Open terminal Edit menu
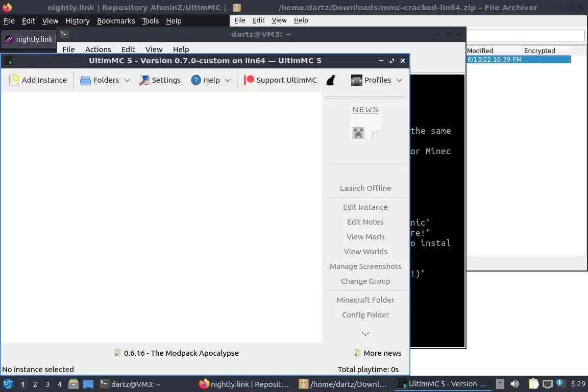Screen dimensions: 588x392 click(128, 50)
